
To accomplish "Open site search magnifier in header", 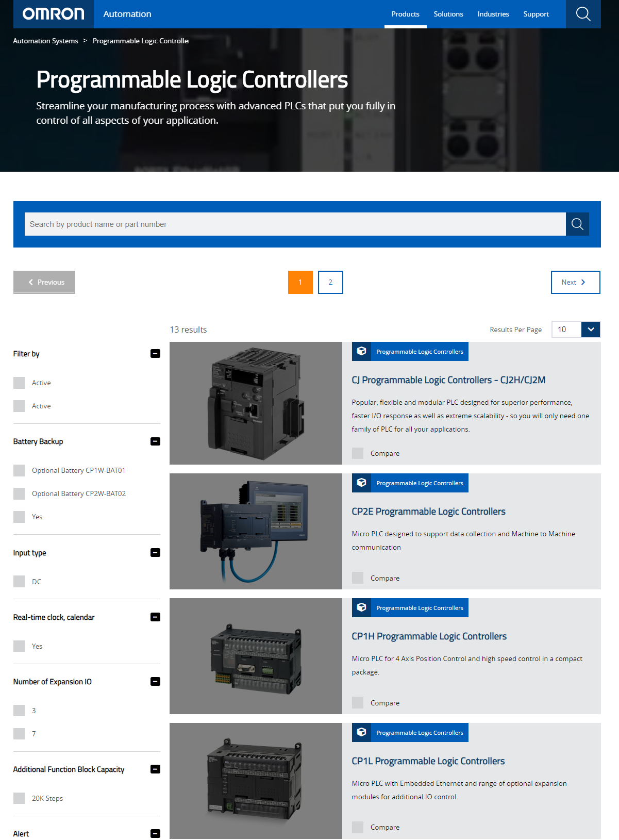I will (583, 14).
